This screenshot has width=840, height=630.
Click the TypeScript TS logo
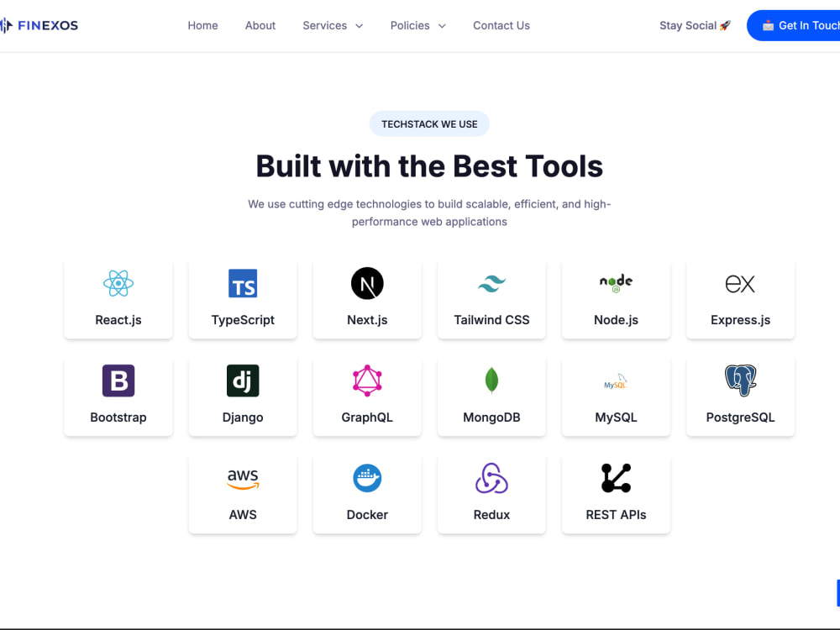(x=243, y=283)
